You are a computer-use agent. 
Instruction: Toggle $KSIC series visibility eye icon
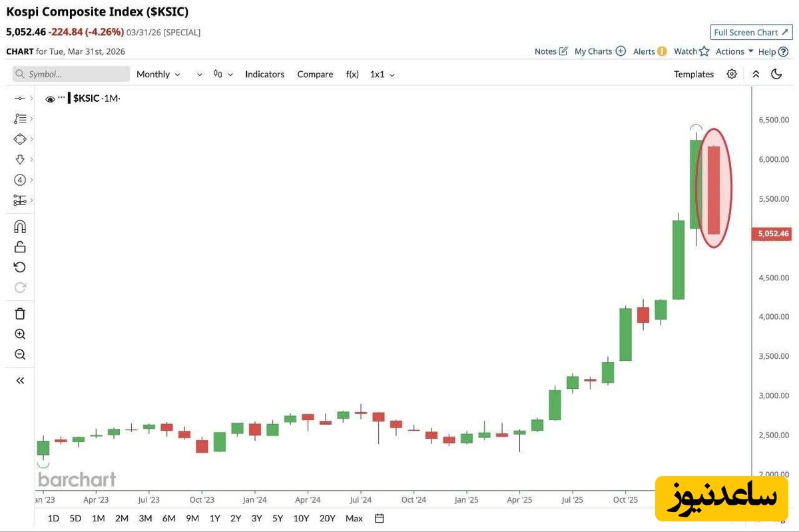tap(50, 99)
